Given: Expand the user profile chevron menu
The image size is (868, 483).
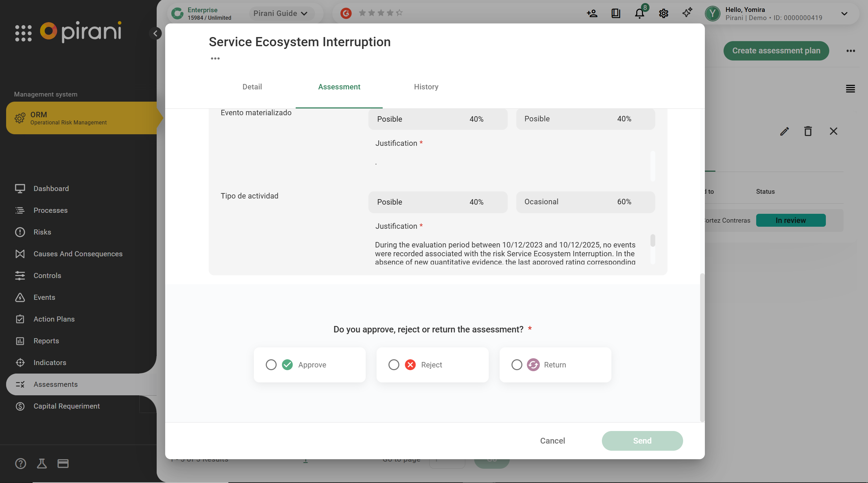Looking at the screenshot, I should (844, 14).
